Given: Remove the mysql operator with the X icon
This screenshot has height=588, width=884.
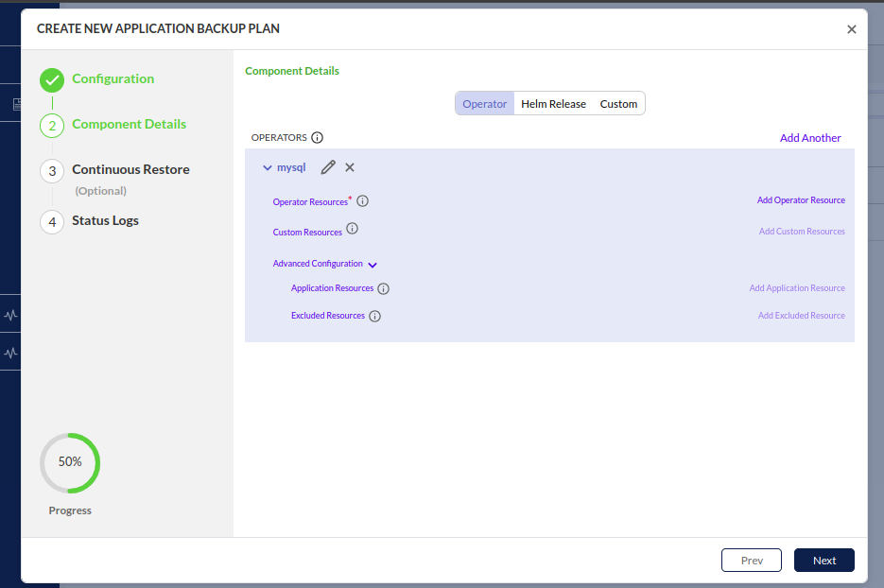Looking at the screenshot, I should (x=350, y=167).
